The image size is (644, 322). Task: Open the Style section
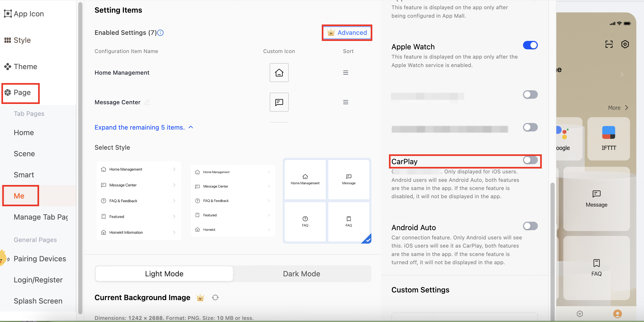point(17,40)
